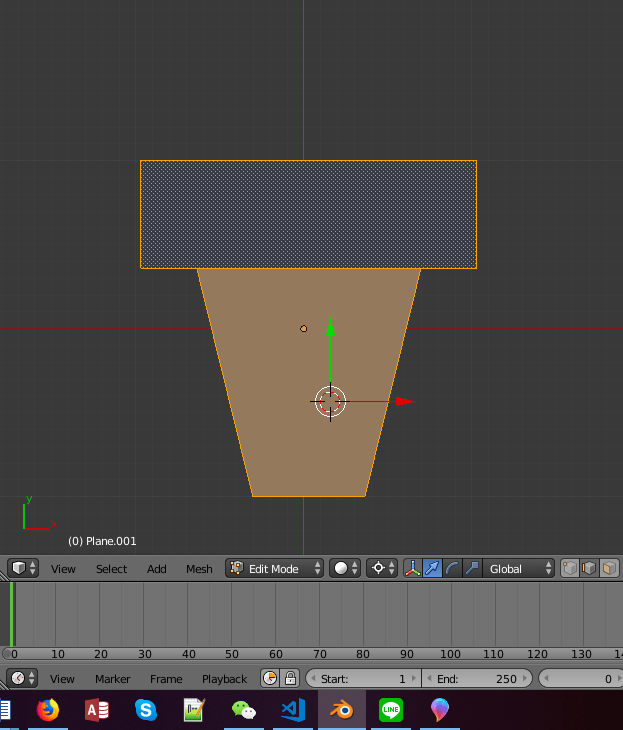This screenshot has width=623, height=730.
Task: Click the End frame field
Action: 477,678
